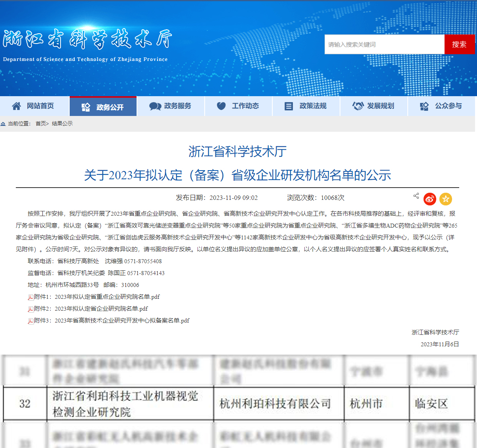The width and height of the screenshot is (477, 448).
Task: Click the heart icon beside 工作动态
Action: coord(221,106)
